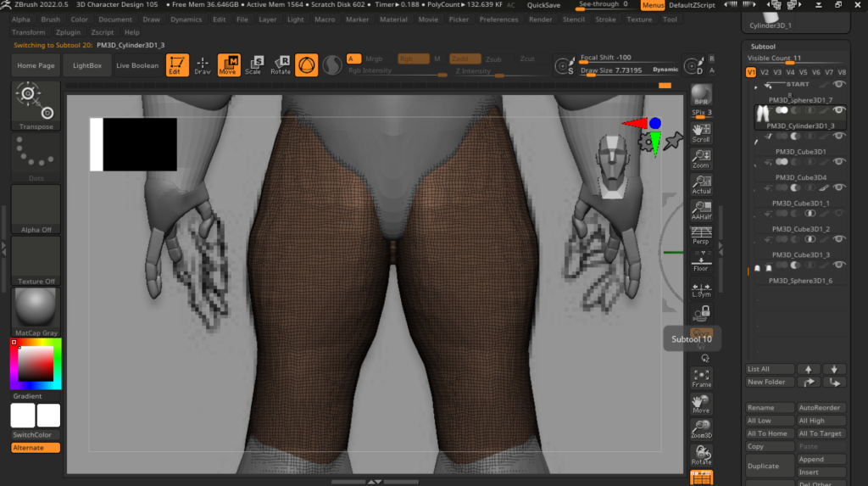Viewport: 868px width, 486px height.
Task: Click the AAHalf view icon
Action: click(701, 210)
